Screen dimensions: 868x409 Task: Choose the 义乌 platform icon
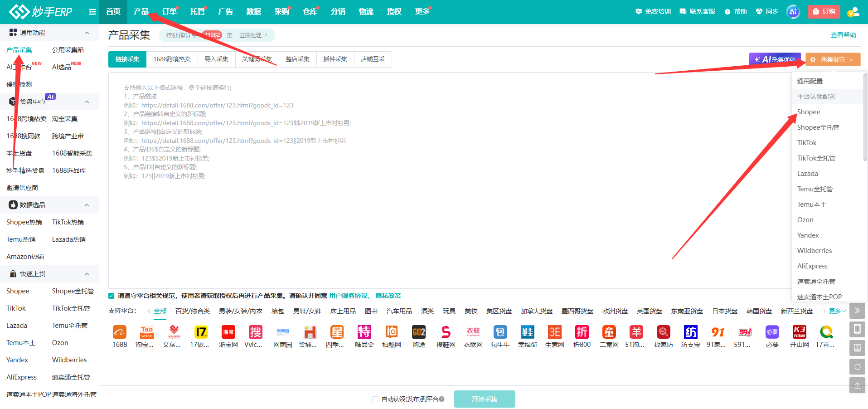pos(174,332)
